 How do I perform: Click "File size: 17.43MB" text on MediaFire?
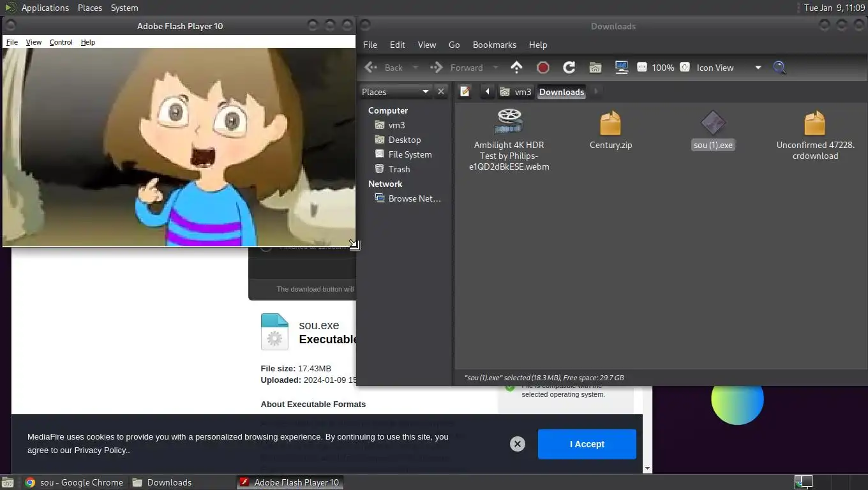[296, 369]
